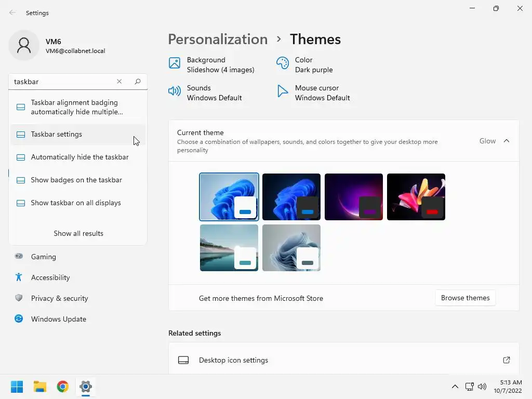Click the Background picture icon

175,63
